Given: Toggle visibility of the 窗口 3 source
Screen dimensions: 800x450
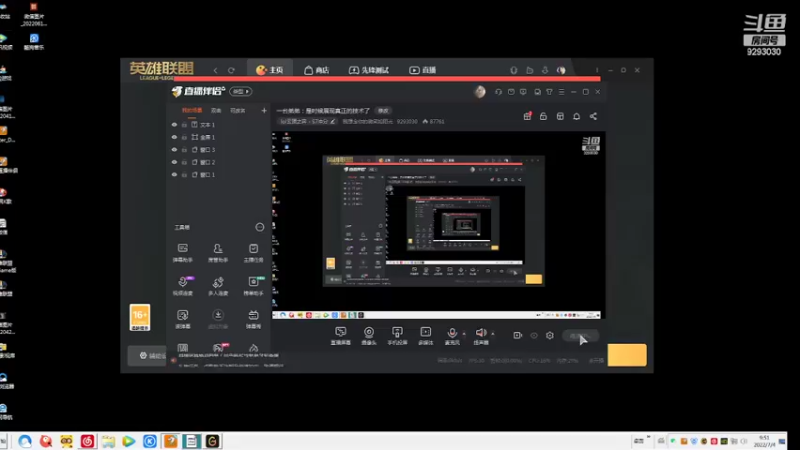Looking at the screenshot, I should 174,149.
